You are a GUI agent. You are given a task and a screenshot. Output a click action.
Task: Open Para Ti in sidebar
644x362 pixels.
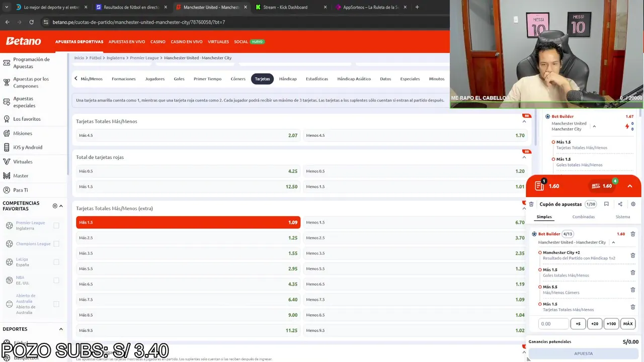pyautogui.click(x=21, y=190)
